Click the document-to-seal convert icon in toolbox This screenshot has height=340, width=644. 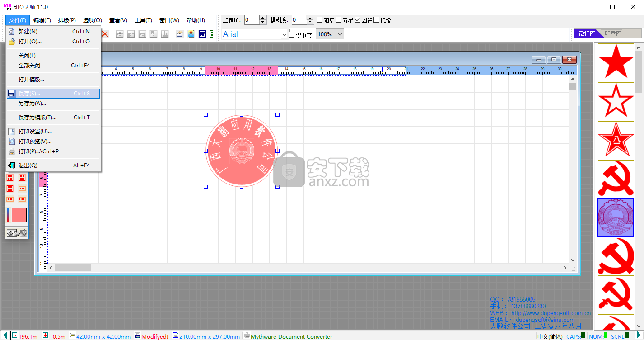pos(17,233)
